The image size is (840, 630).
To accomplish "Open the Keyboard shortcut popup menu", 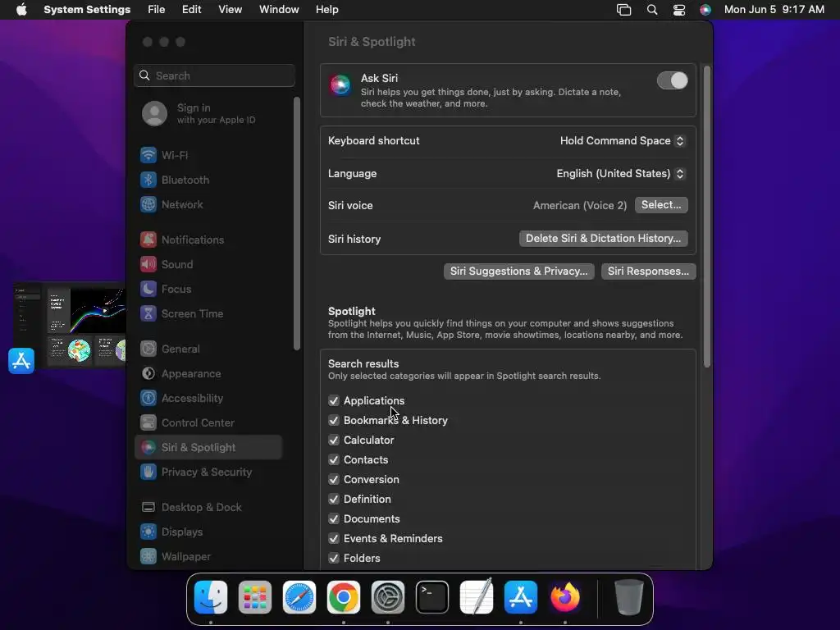I will click(x=623, y=141).
